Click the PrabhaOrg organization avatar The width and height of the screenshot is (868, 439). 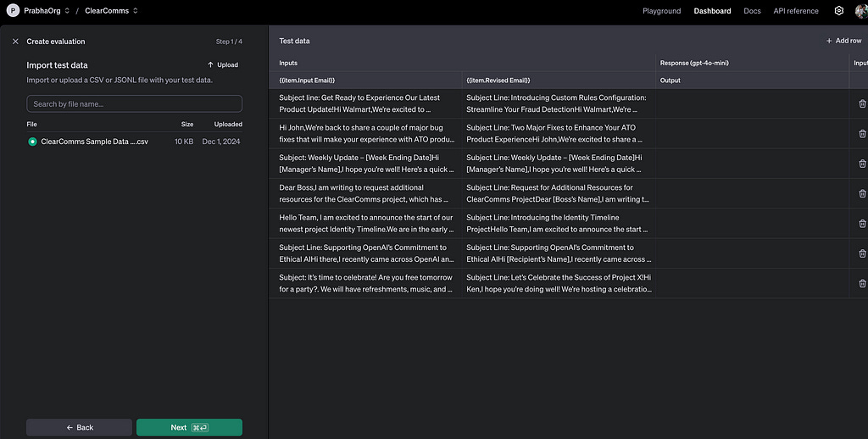tap(12, 10)
